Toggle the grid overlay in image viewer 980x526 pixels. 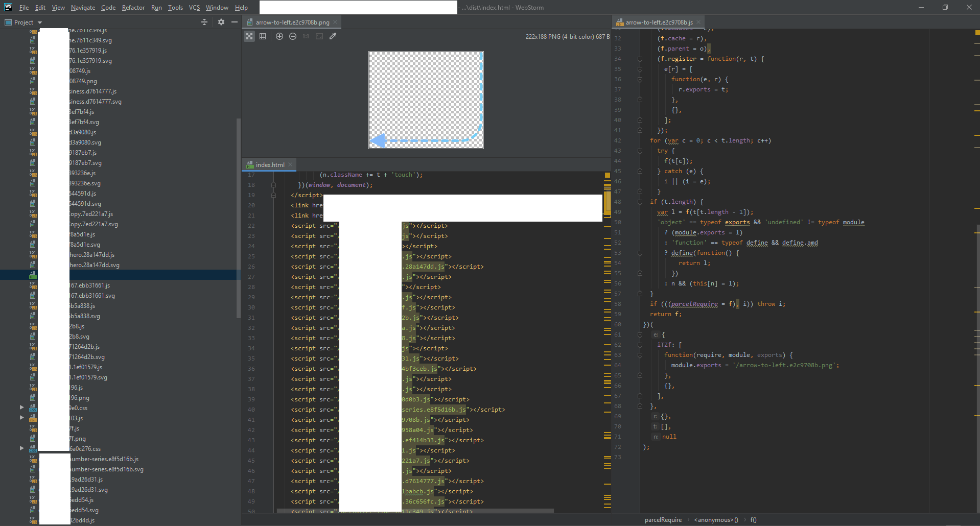point(263,36)
